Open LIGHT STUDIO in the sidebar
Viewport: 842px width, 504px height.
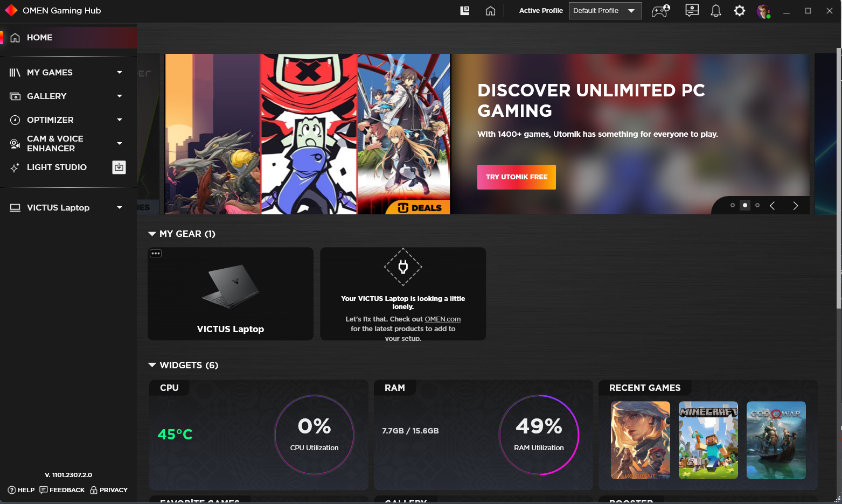coord(57,167)
